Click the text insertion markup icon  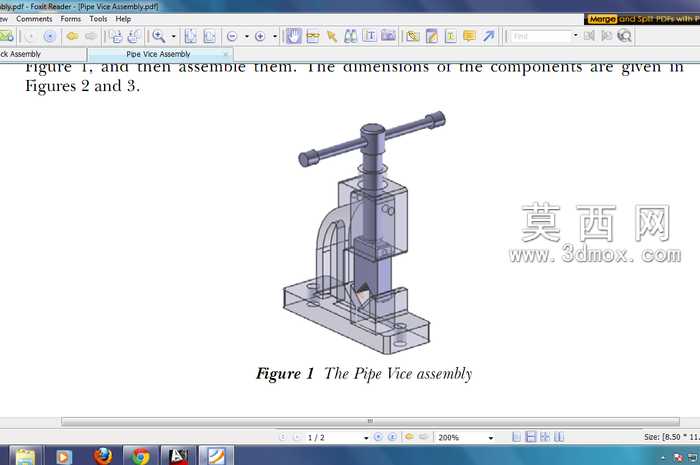[450, 37]
